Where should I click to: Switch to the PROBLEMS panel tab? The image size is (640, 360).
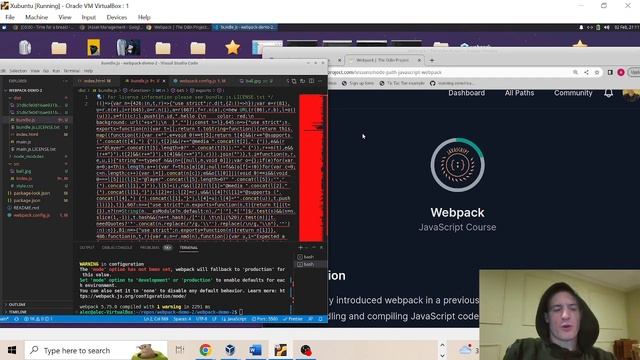tap(150, 248)
